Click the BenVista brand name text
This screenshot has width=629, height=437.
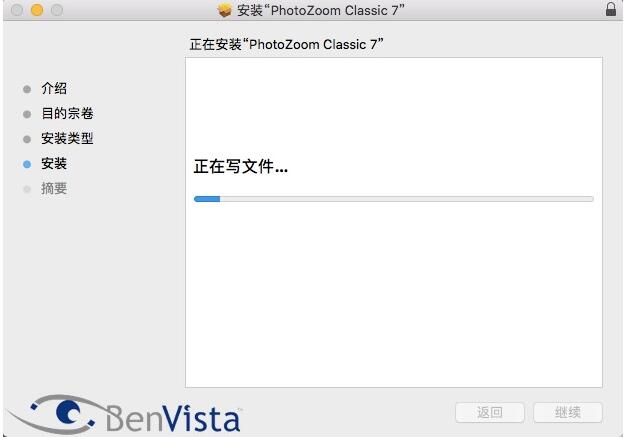tap(173, 418)
